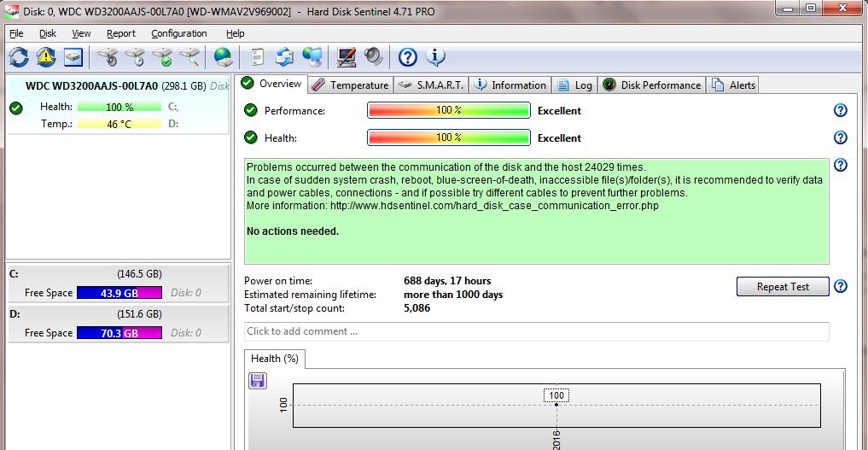Click 'Excellent' label next to Performance bar
868x450 pixels.
[x=559, y=110]
